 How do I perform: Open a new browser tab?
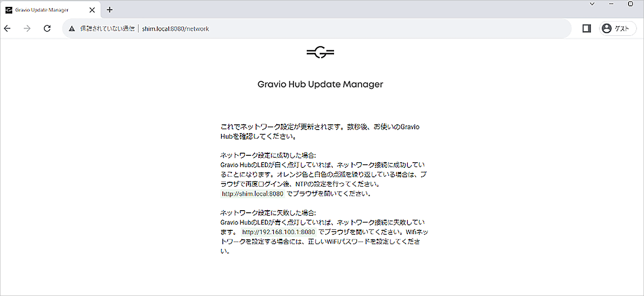(x=109, y=9)
